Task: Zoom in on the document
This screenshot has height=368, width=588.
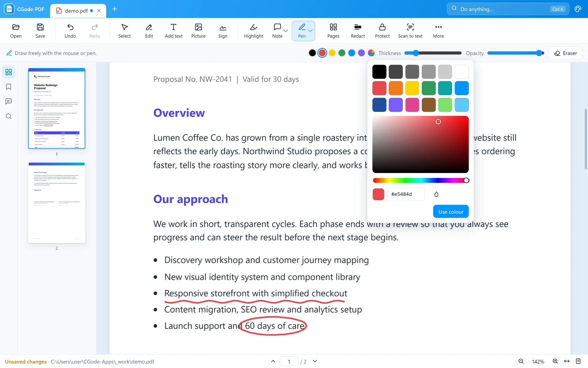Action: point(555,361)
